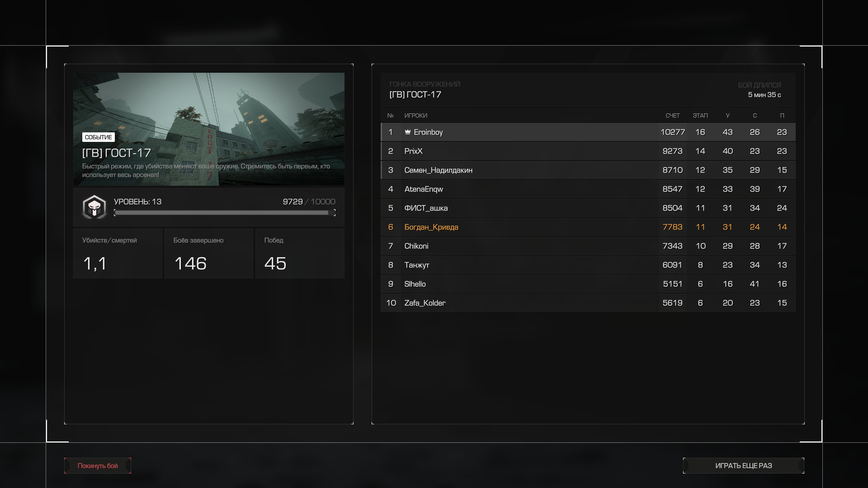The width and height of the screenshot is (868, 488).
Task: Click score 8547 of AtenaEnqw
Action: tap(673, 189)
